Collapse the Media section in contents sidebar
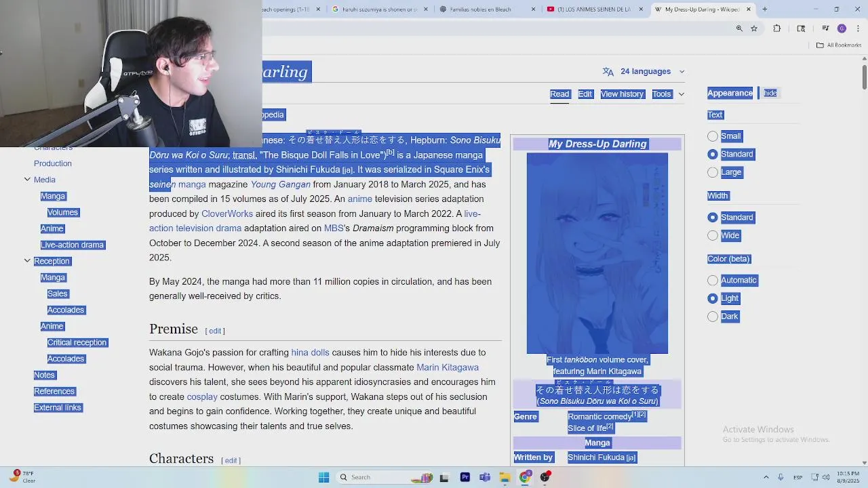868x488 pixels. (x=27, y=180)
